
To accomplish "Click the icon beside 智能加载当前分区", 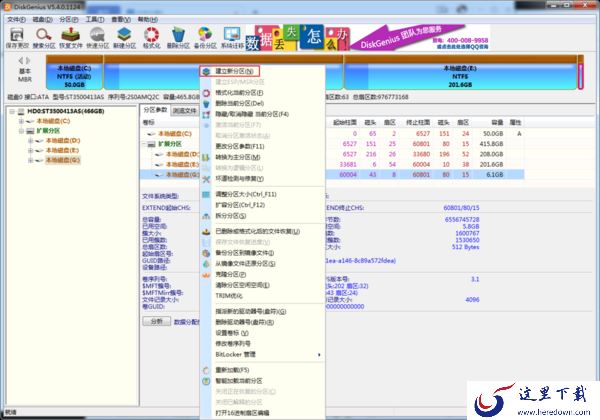I will pyautogui.click(x=206, y=381).
